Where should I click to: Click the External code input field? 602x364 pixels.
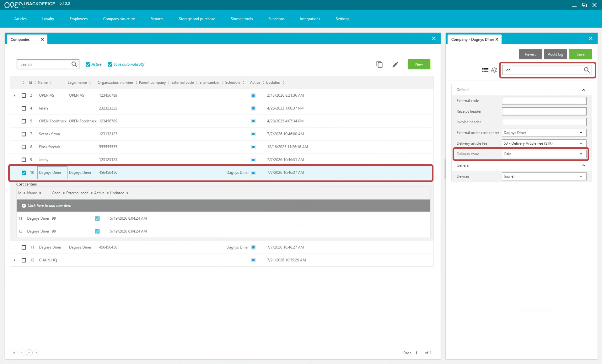(x=544, y=101)
